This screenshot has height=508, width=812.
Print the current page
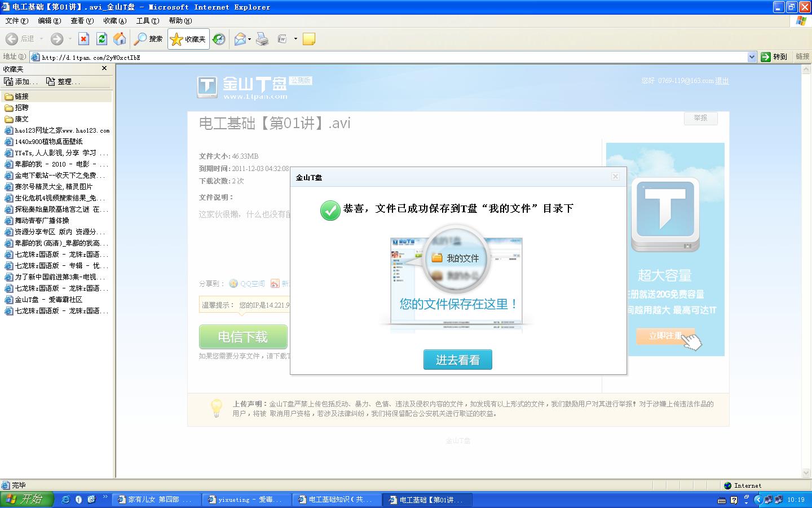pyautogui.click(x=262, y=38)
